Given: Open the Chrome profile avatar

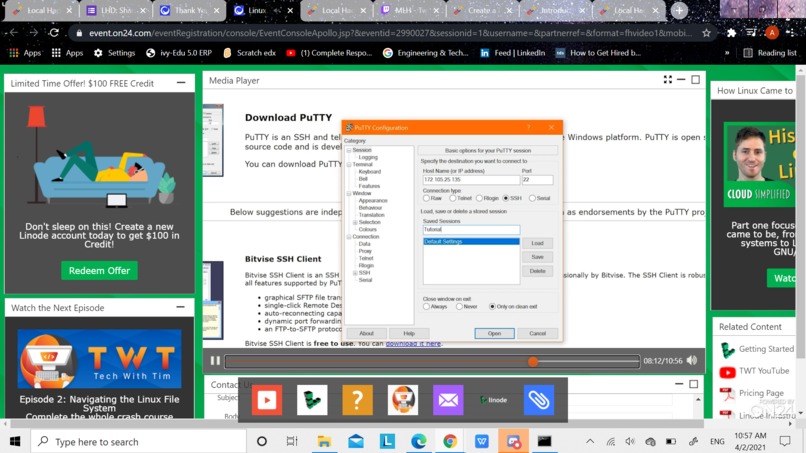Looking at the screenshot, I should pyautogui.click(x=772, y=33).
